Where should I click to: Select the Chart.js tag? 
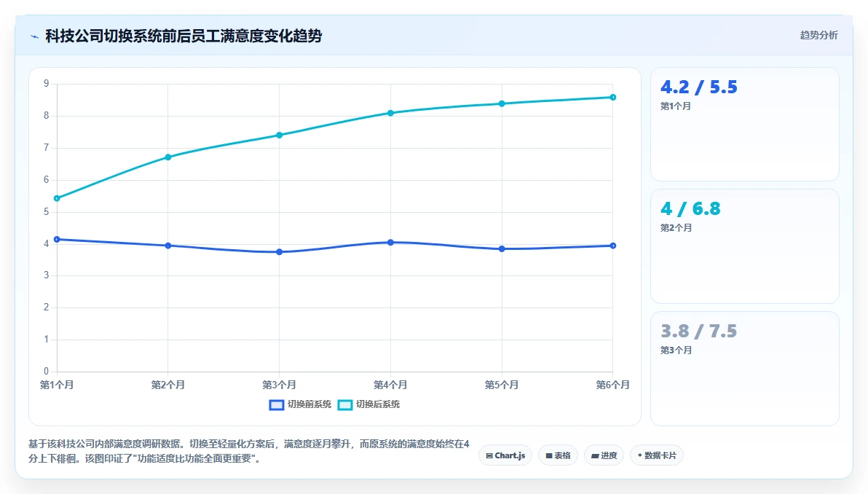coord(505,455)
